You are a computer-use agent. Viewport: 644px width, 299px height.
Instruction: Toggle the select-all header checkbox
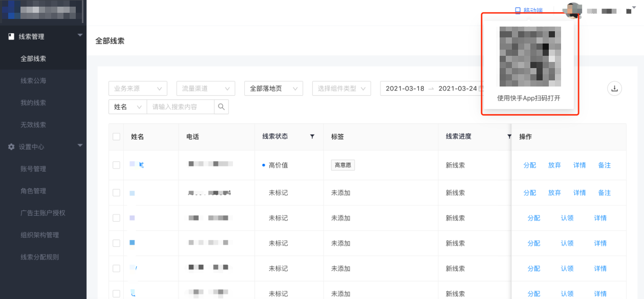[116, 137]
